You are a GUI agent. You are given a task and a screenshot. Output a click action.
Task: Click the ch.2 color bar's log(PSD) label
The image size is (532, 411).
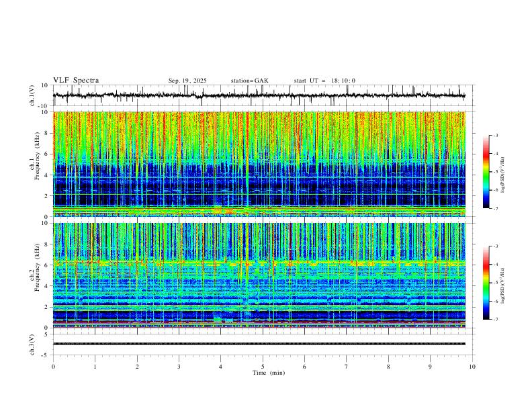tap(503, 285)
